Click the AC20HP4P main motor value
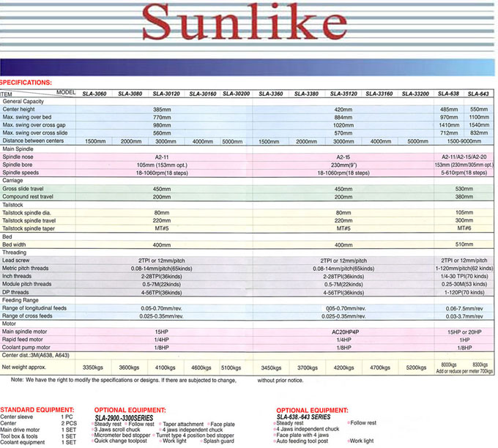The width and height of the screenshot is (498, 448). click(x=345, y=332)
